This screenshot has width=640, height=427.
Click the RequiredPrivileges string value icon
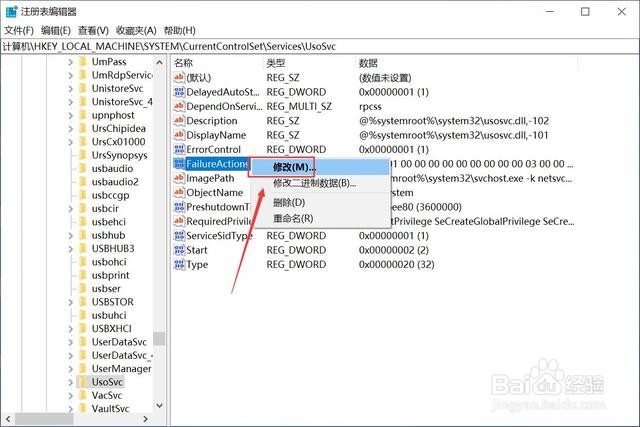coord(179,221)
